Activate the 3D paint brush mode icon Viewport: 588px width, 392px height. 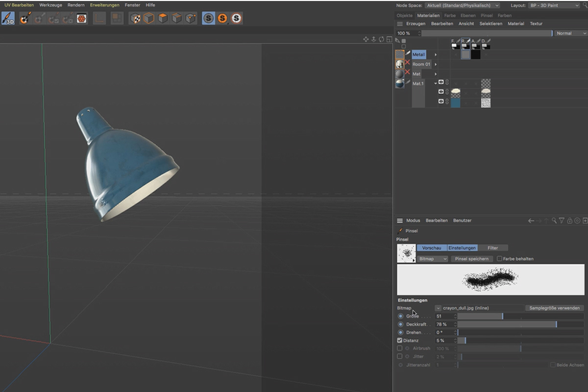[x=8, y=19]
